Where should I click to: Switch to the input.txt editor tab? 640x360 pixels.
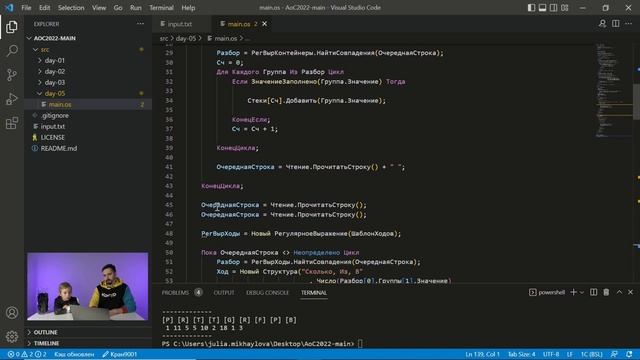[180, 24]
